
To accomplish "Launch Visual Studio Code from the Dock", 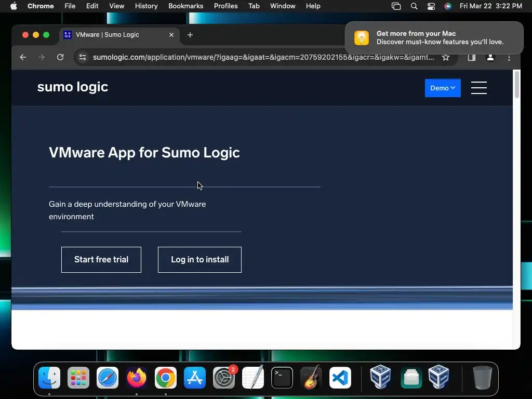I will click(340, 378).
